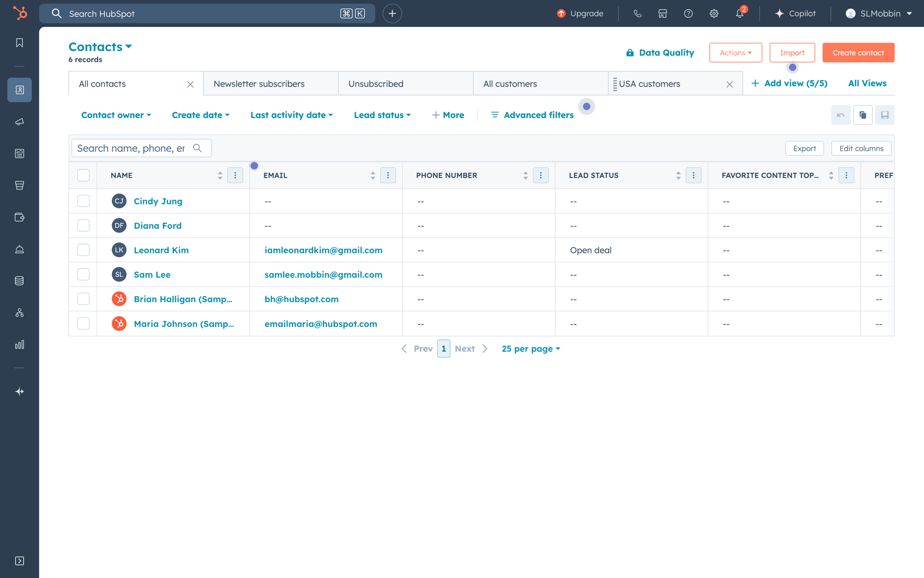Open the SLMobbin account menu

click(x=879, y=13)
